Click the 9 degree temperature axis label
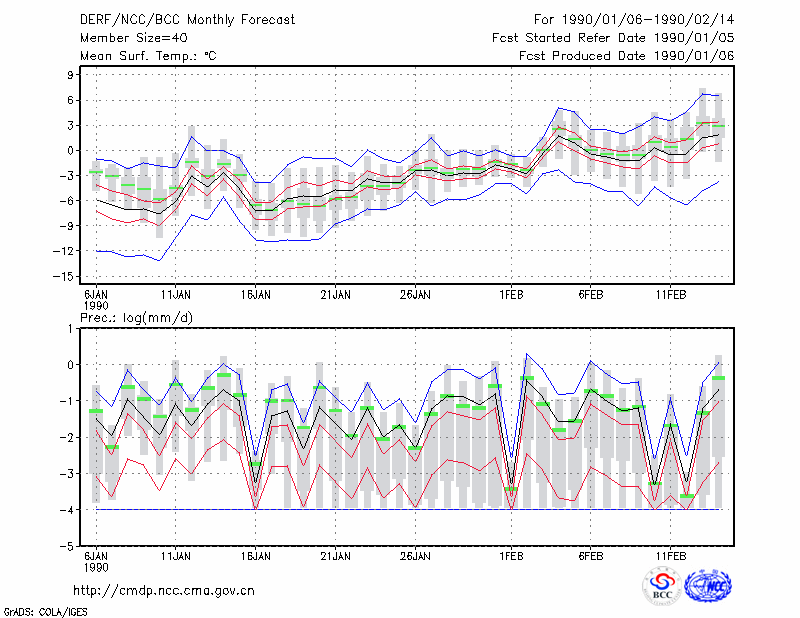 (70, 75)
